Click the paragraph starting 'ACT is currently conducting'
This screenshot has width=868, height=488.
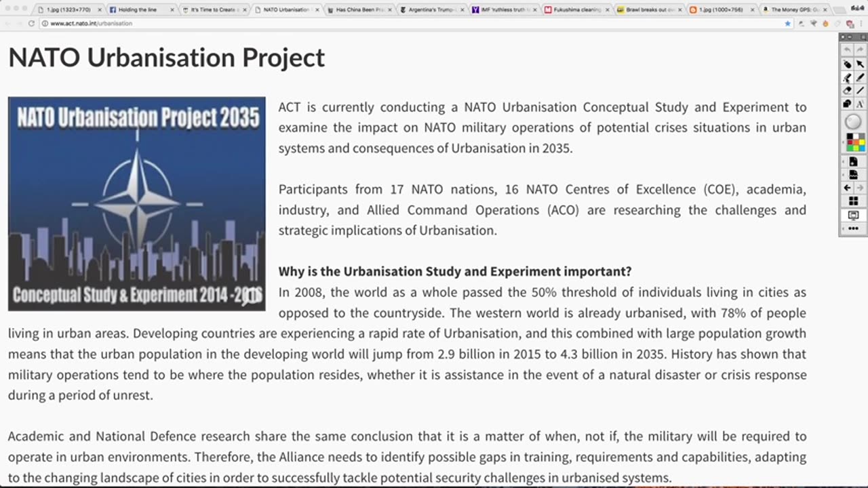pos(542,127)
